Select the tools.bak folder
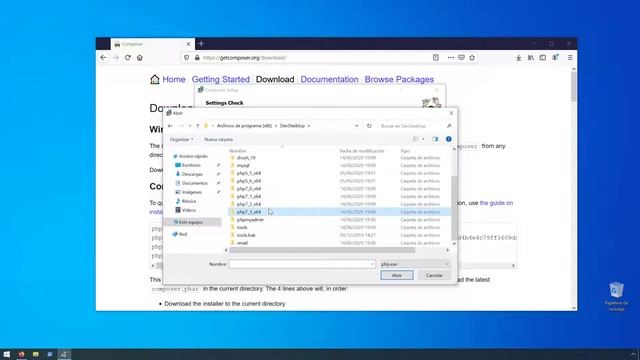 [246, 235]
